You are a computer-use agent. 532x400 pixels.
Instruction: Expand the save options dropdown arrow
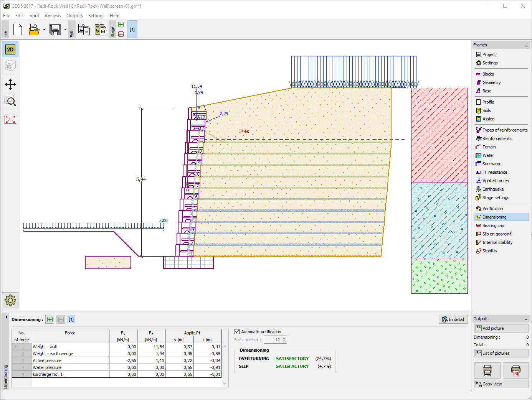(65, 29)
